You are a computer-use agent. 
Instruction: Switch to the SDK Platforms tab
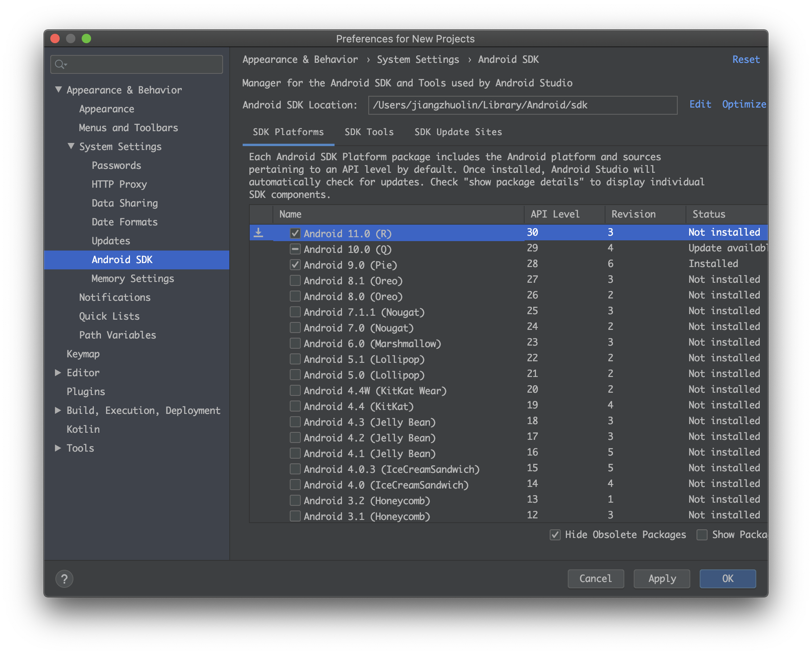(x=288, y=132)
